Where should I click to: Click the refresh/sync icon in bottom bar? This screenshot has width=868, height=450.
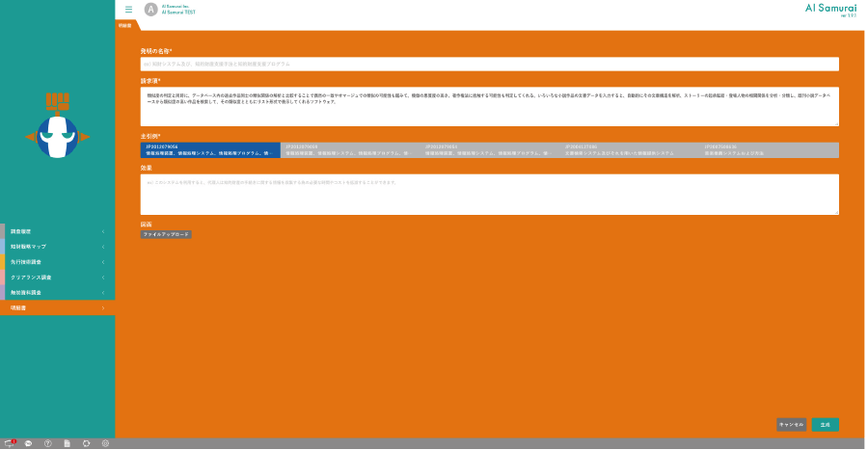point(86,443)
